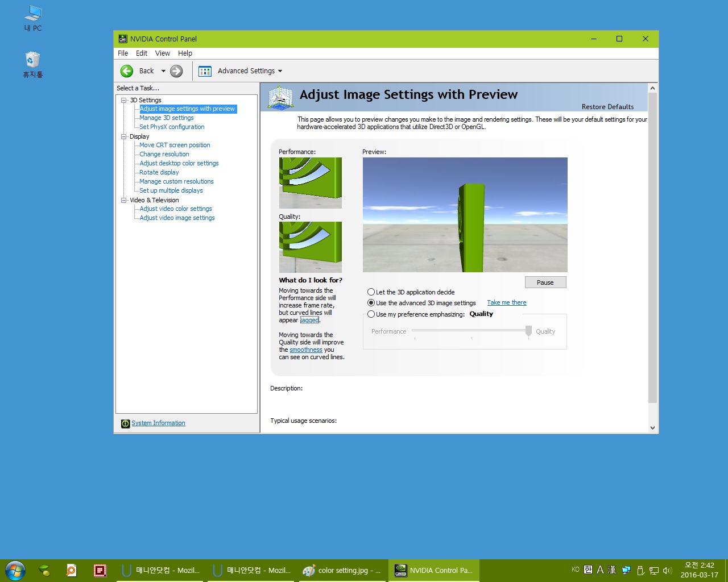Open the File menu
Image resolution: width=728 pixels, height=582 pixels.
(x=123, y=53)
